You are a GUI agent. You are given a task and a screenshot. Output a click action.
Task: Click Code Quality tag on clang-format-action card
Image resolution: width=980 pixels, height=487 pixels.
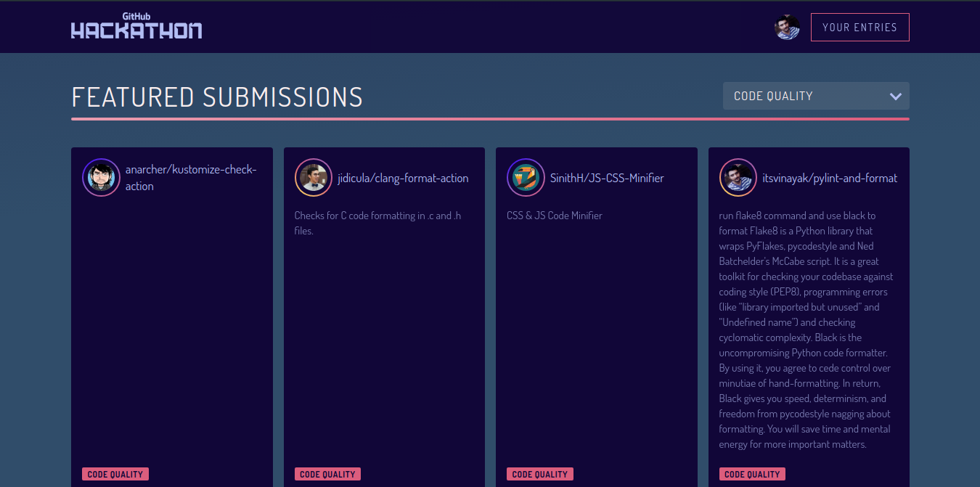coord(327,474)
